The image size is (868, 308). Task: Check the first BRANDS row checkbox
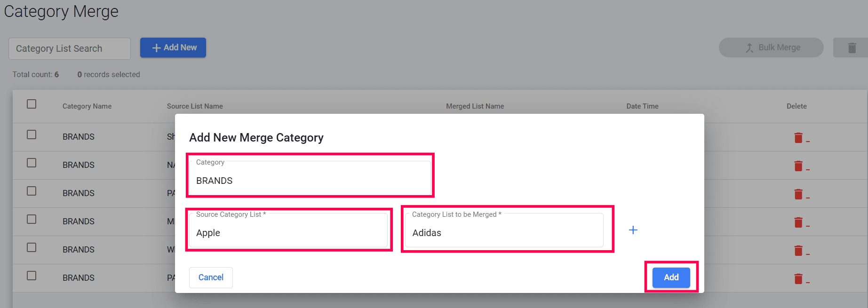(x=32, y=135)
